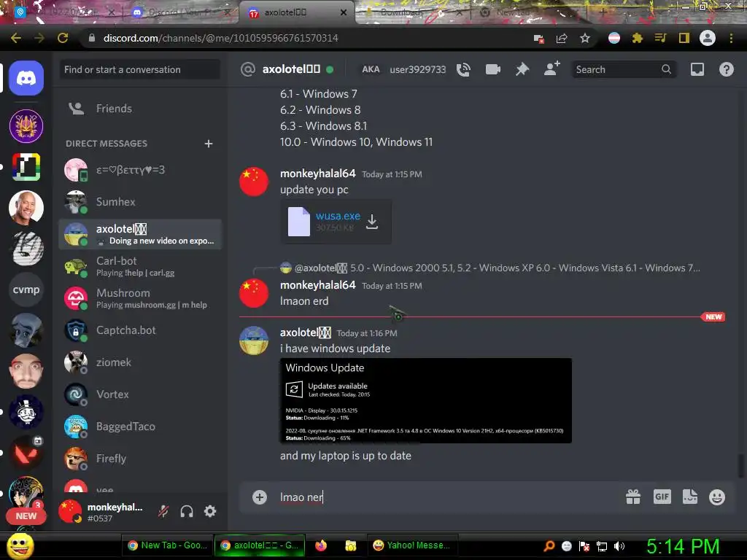Screen dimensions: 747x560
Task: Open the emoji picker
Action: coord(717,497)
